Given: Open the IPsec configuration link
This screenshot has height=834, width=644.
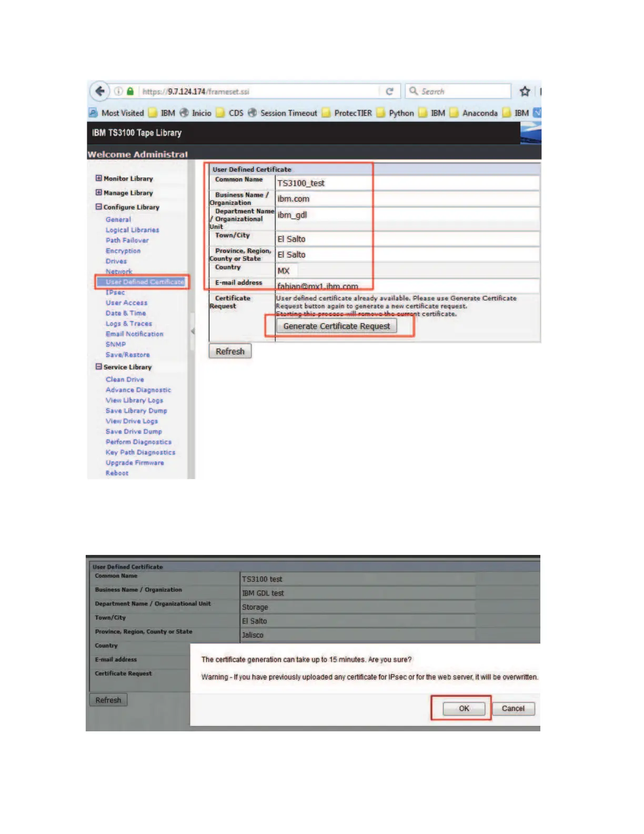Looking at the screenshot, I should (115, 292).
